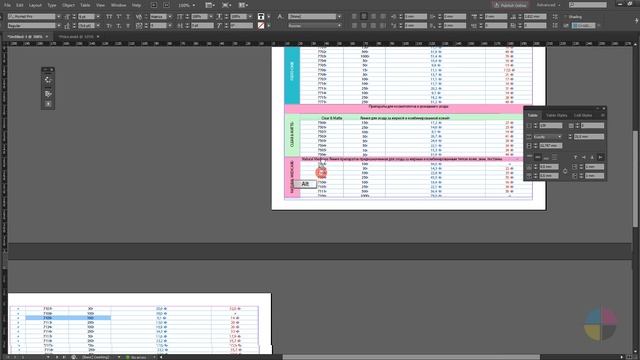Click the Align Right paragraph icon

[373, 17]
